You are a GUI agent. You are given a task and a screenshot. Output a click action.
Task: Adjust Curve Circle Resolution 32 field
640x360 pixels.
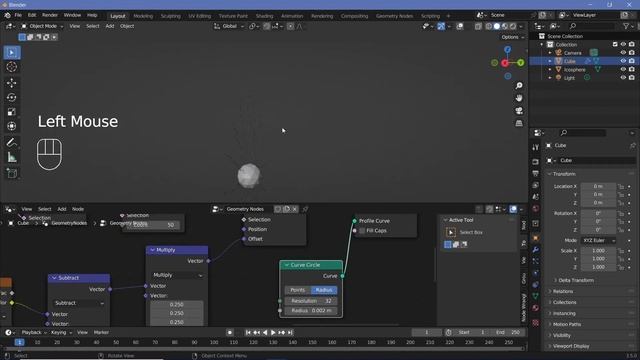(x=311, y=301)
